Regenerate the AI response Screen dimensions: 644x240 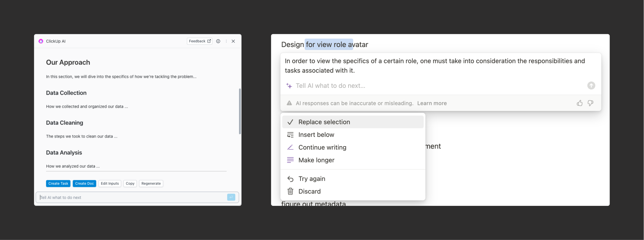(x=151, y=184)
